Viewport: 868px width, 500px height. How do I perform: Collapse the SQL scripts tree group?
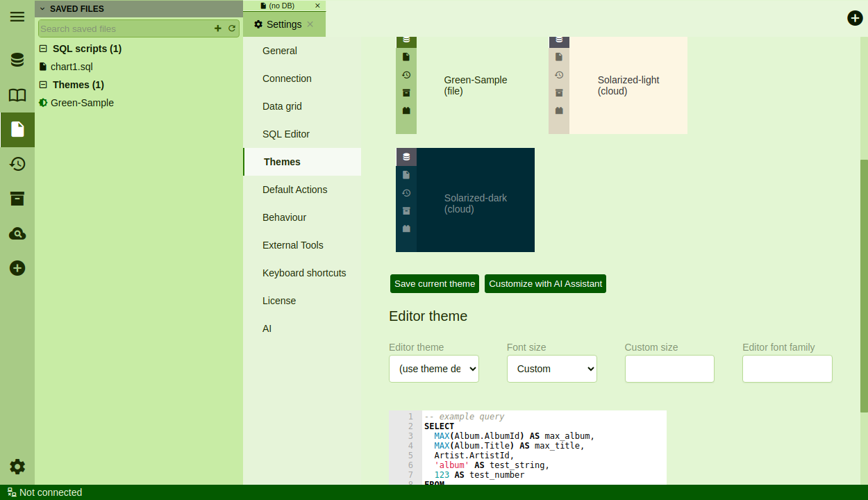(x=43, y=49)
